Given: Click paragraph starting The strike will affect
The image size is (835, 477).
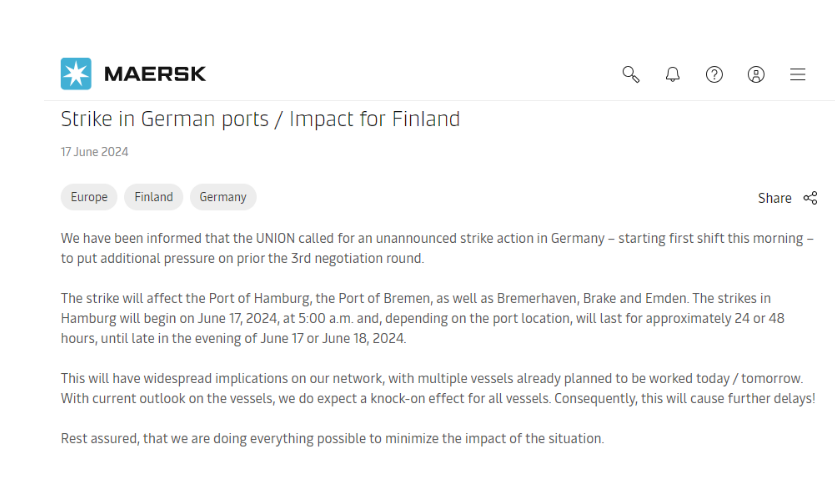Looking at the screenshot, I should pos(422,318).
